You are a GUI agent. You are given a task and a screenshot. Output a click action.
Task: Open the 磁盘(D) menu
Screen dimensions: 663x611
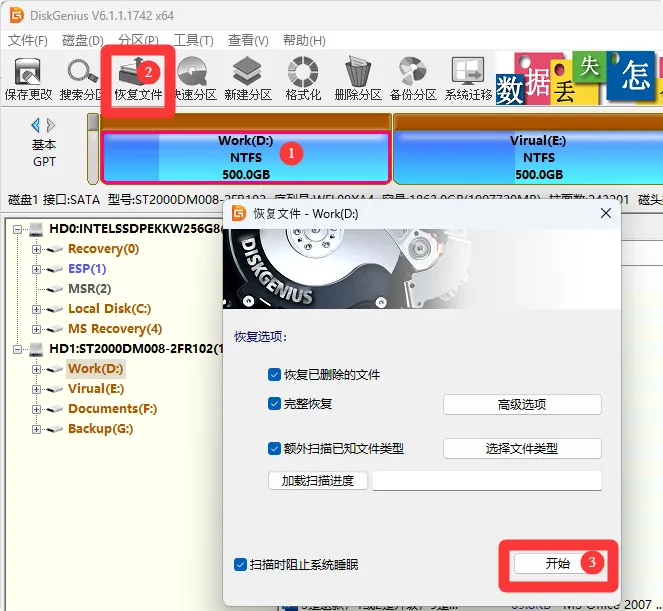[82, 41]
